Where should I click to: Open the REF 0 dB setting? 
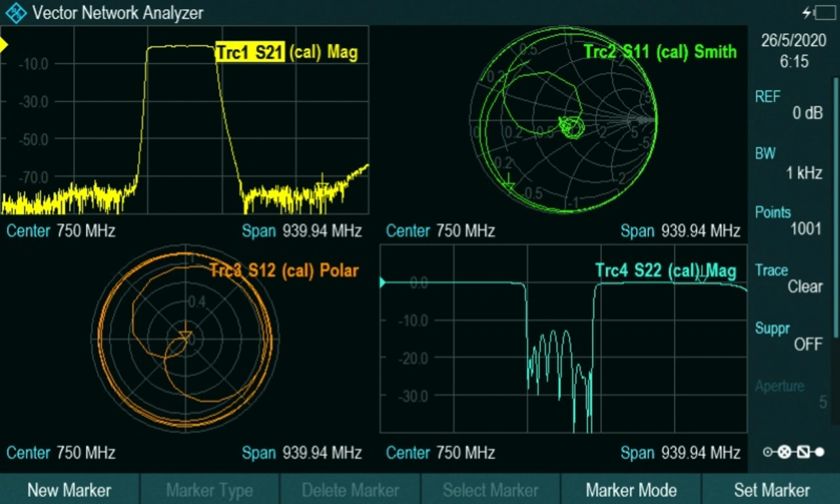coord(789,105)
